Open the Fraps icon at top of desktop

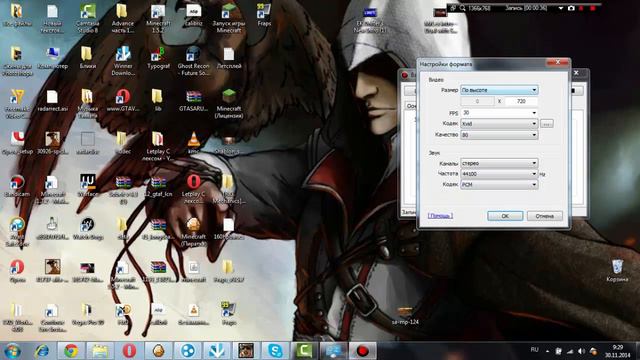point(264,15)
